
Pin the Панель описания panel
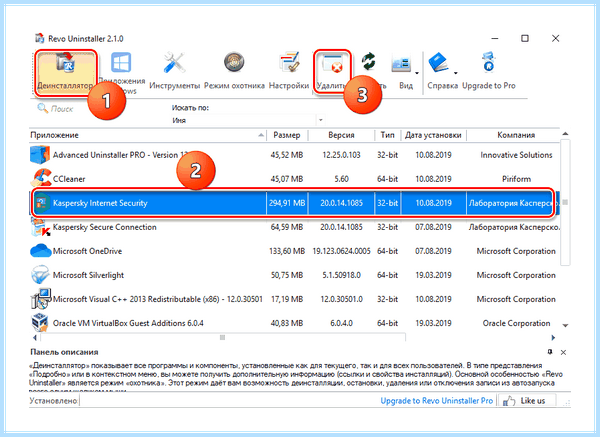pos(550,352)
